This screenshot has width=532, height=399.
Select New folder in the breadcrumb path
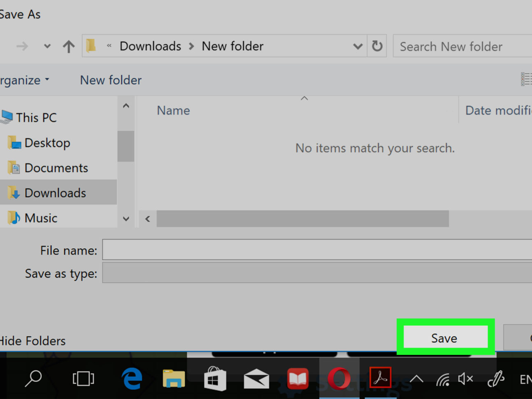pyautogui.click(x=232, y=46)
